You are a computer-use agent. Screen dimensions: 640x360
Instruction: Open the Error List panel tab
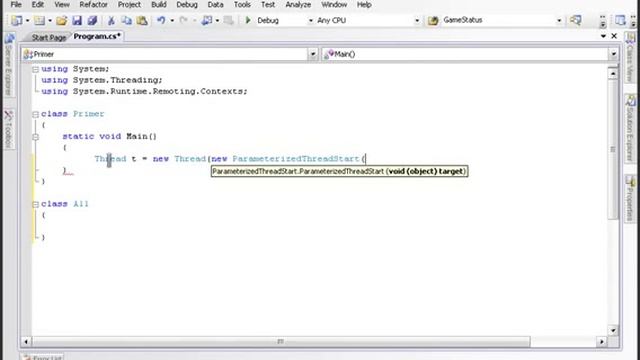pos(42,357)
